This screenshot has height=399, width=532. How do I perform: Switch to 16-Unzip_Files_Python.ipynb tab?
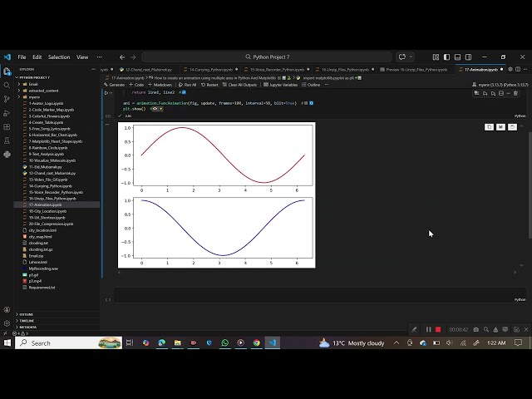[345, 70]
